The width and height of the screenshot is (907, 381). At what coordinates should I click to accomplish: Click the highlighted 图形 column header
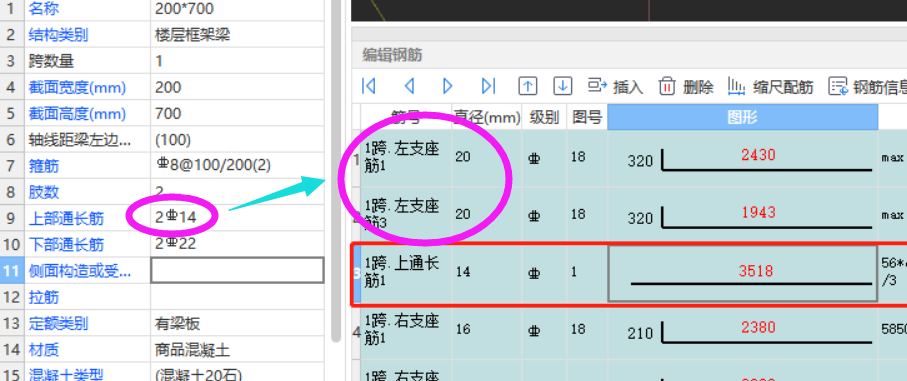pos(742,118)
